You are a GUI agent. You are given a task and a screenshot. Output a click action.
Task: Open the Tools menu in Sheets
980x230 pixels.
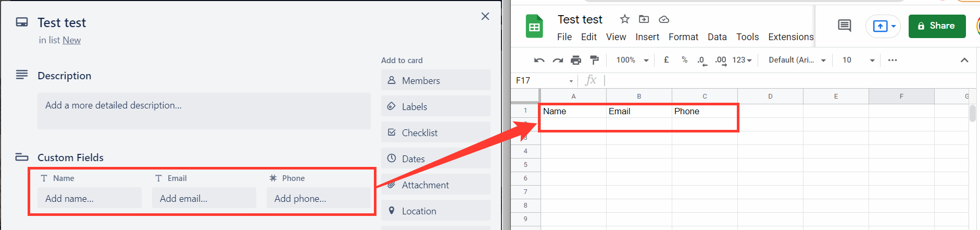click(747, 37)
